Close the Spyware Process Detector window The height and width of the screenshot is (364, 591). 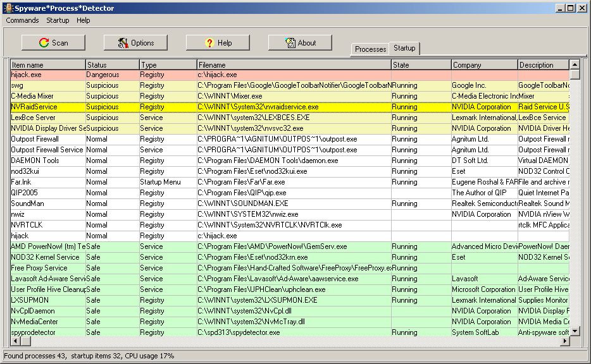(x=582, y=8)
